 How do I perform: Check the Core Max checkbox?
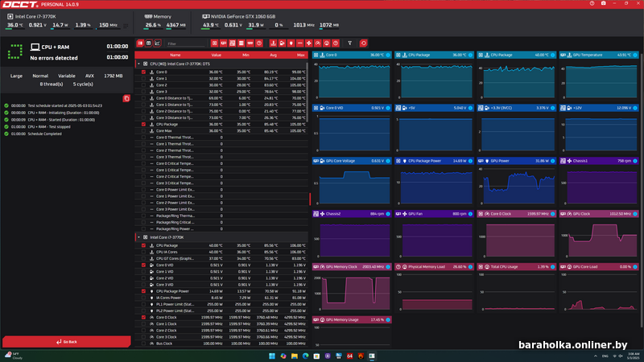[143, 131]
